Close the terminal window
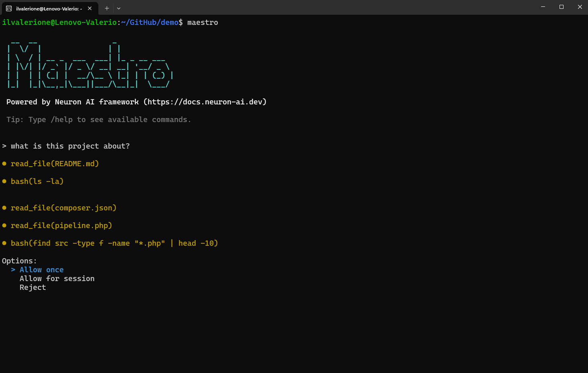Viewport: 588px width, 373px height. pyautogui.click(x=580, y=7)
